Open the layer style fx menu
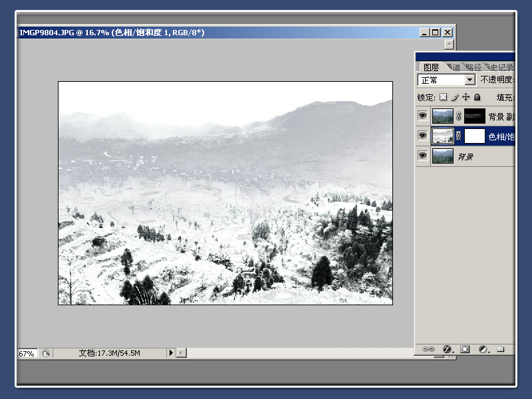532x399 pixels. 448,348
